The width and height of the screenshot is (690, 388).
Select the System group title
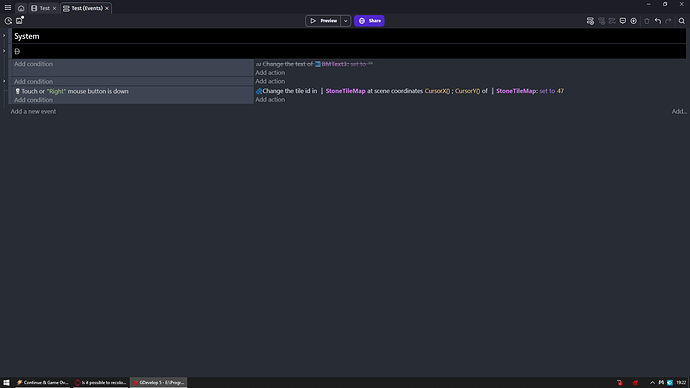point(26,36)
